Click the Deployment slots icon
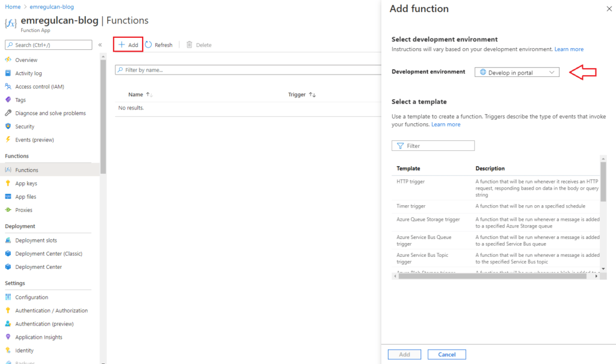This screenshot has width=616, height=364. pos(8,240)
